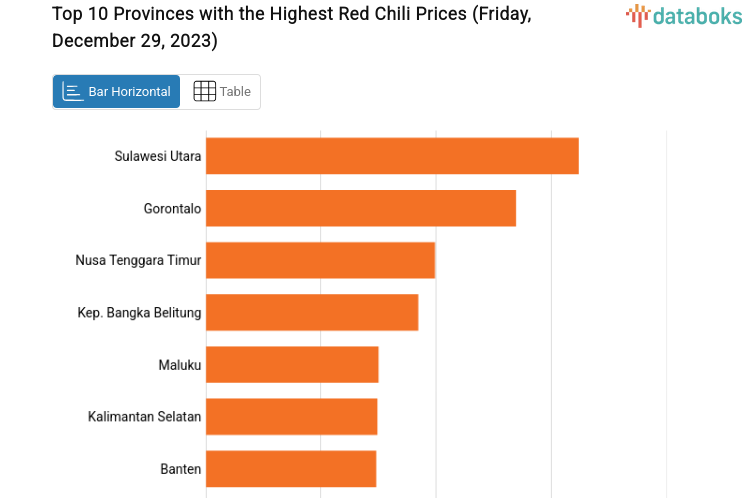
Task: Switch to Table view
Action: pyautogui.click(x=221, y=91)
